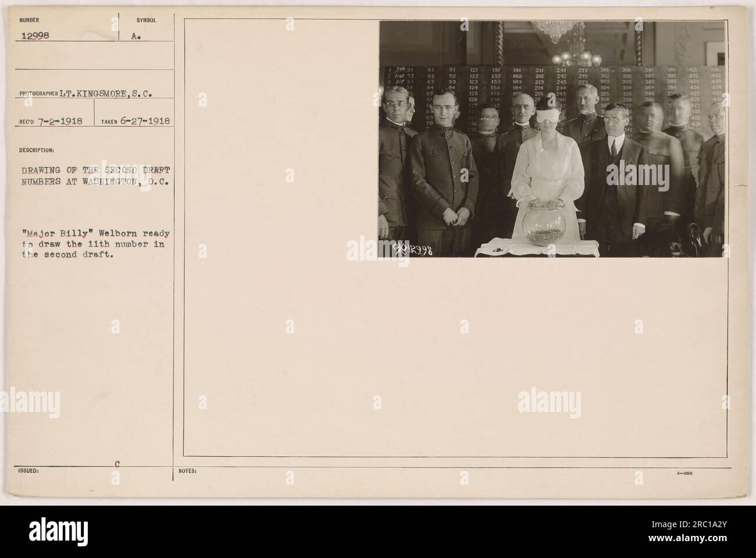This screenshot has height=558, width=756.
Task: Click the taken date 6-27-1918
Action: point(145,121)
